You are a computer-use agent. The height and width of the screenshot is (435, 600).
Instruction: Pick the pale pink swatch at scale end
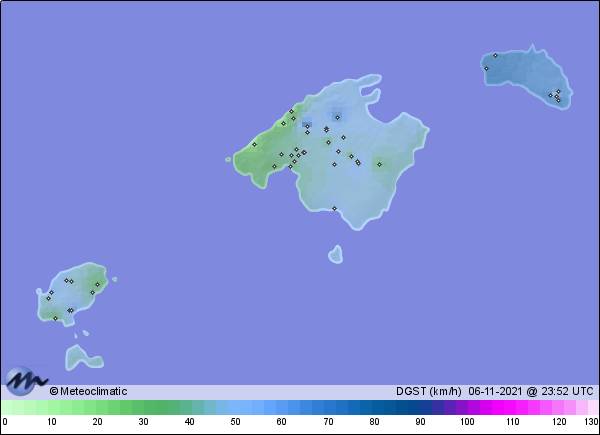pyautogui.click(x=593, y=407)
